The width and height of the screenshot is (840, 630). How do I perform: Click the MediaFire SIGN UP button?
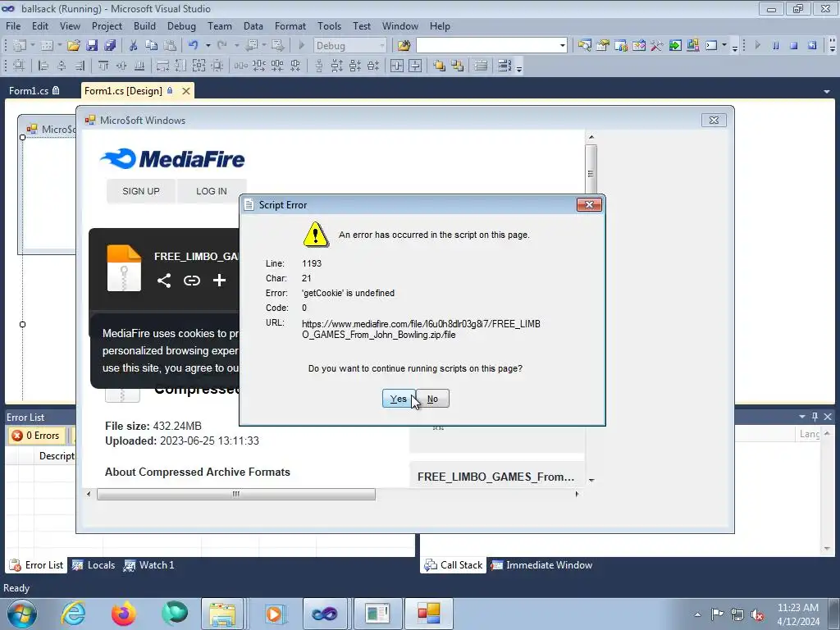(x=141, y=191)
